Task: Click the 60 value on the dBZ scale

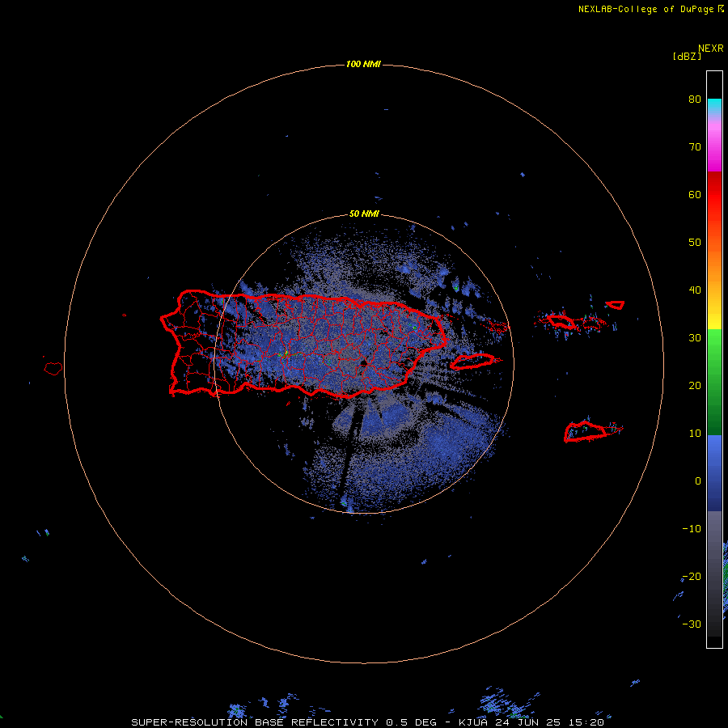Action: click(695, 194)
